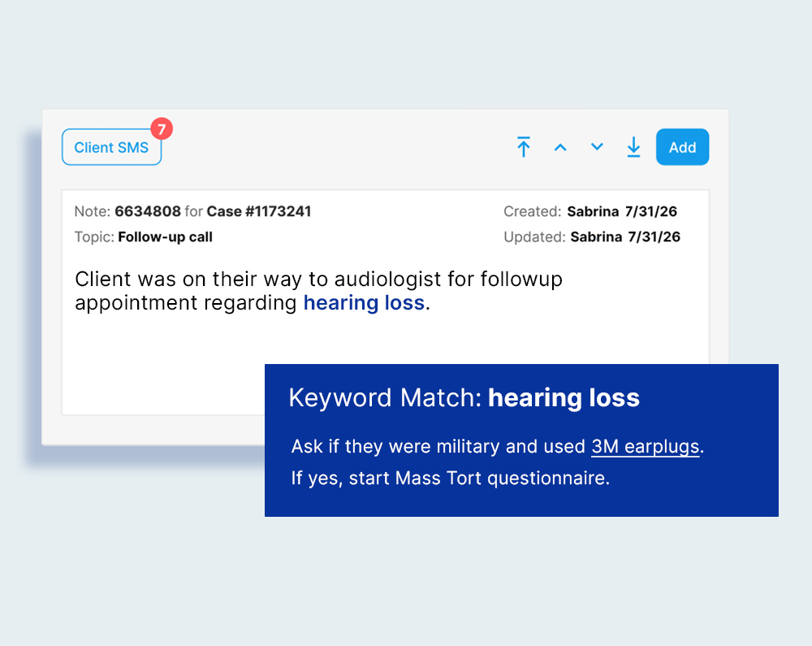Screen dimensions: 812x646
Task: Click bold hearing loss in Keyword Match title
Action: [564, 398]
